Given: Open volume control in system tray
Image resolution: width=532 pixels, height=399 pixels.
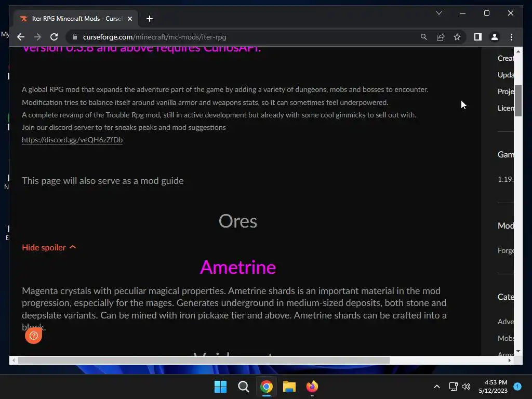Looking at the screenshot, I should [x=466, y=387].
